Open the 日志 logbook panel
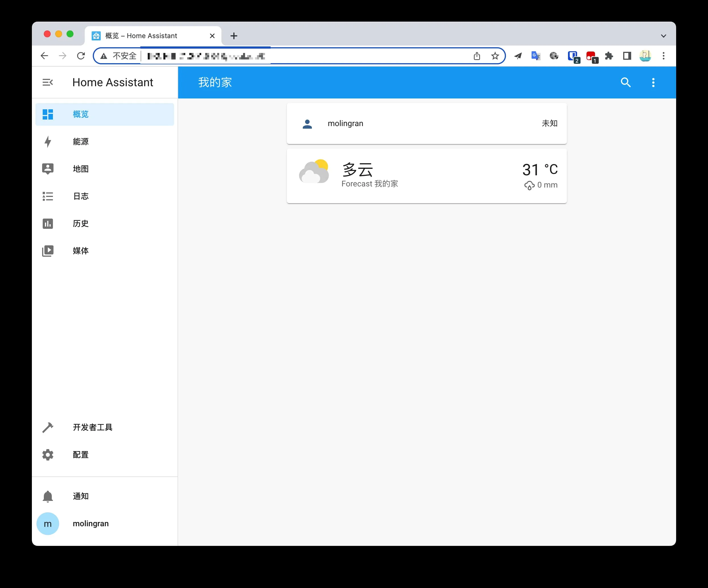 pyautogui.click(x=81, y=196)
